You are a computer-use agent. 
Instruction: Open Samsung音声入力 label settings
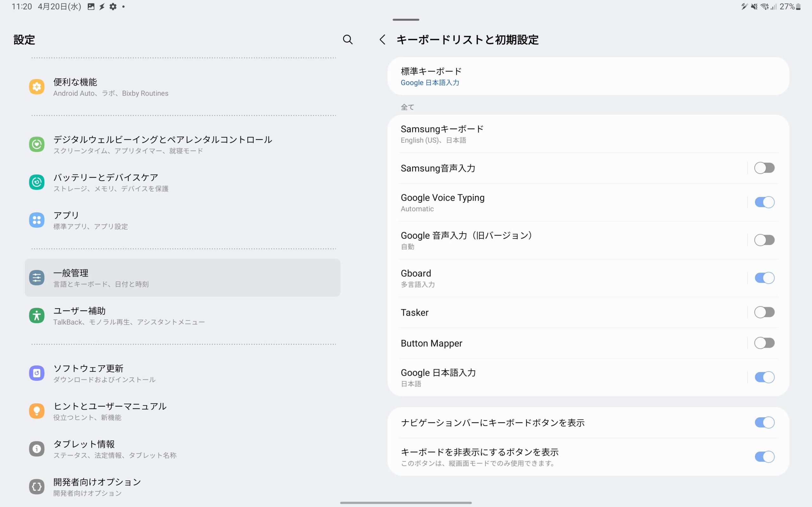coord(438,168)
